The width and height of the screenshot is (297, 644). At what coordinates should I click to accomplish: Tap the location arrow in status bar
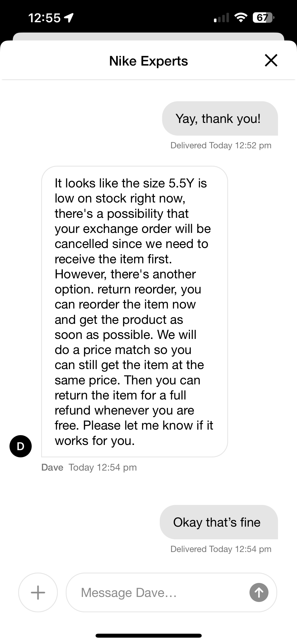pyautogui.click(x=69, y=18)
